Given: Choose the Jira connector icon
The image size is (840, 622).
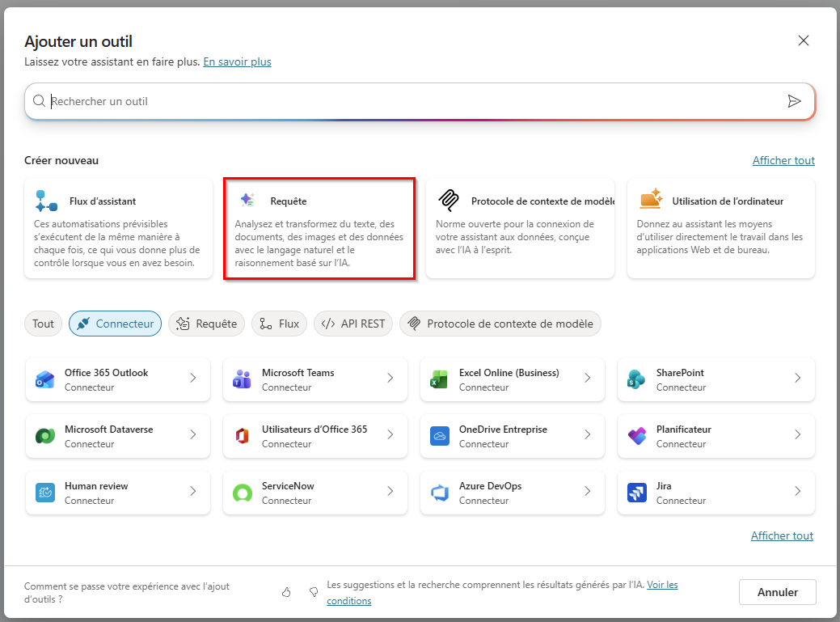Looking at the screenshot, I should click(637, 493).
